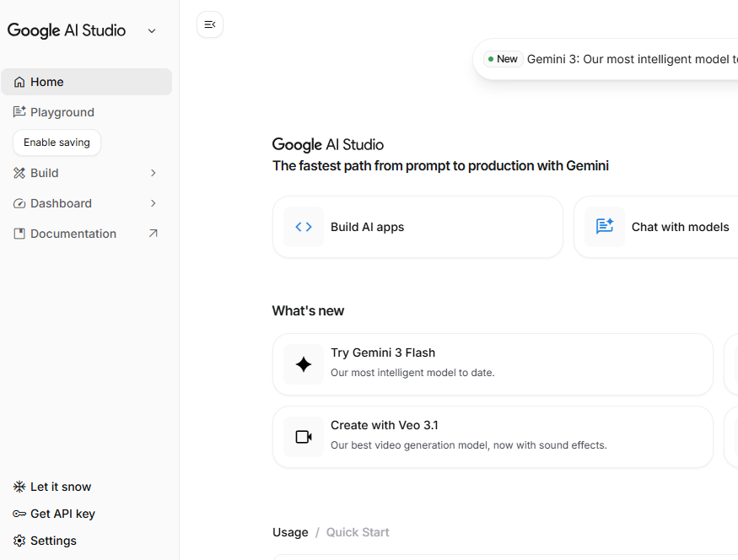
Task: Click the Documentation book icon
Action: 19,234
